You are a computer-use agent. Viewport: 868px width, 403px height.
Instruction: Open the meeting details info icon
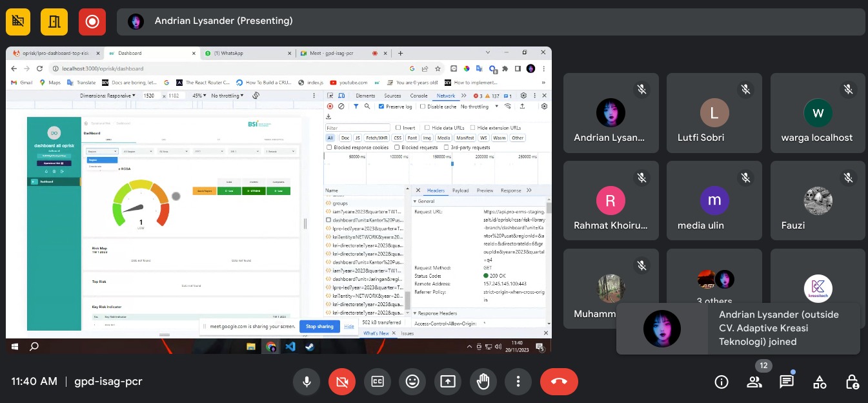tap(722, 382)
